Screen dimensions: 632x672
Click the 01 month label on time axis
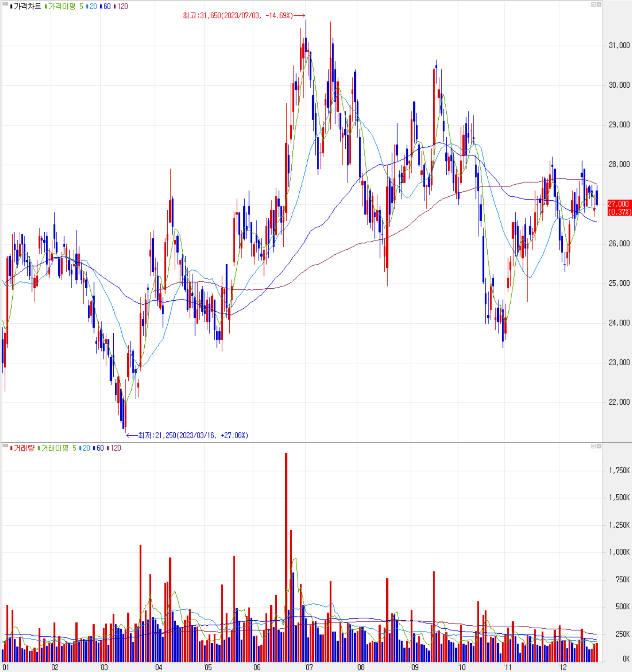(5, 667)
